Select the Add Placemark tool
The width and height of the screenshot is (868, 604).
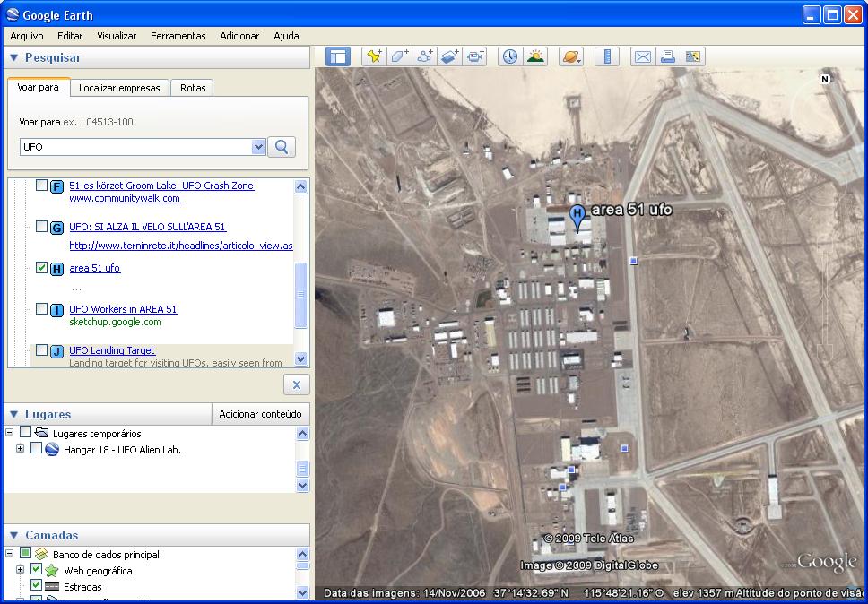coord(376,56)
